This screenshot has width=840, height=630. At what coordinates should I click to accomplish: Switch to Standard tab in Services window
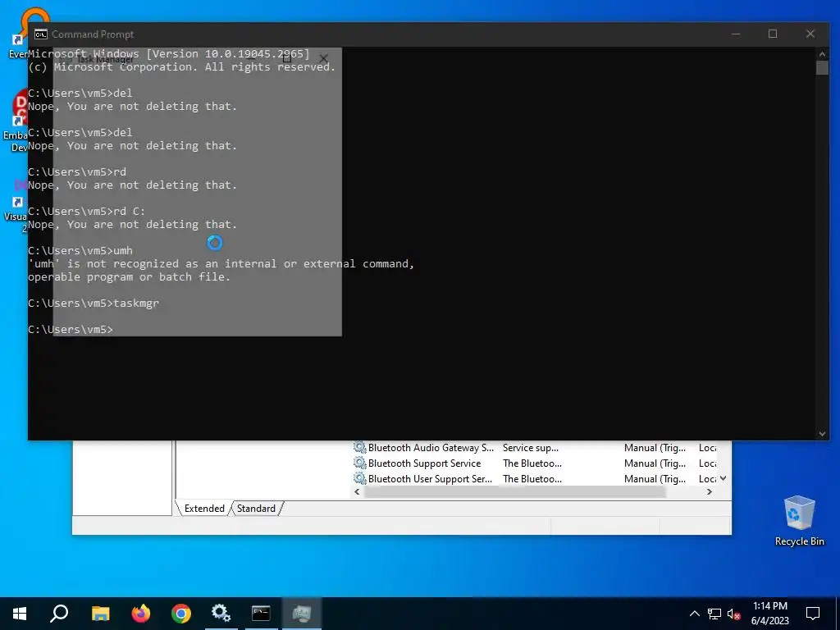click(x=256, y=509)
